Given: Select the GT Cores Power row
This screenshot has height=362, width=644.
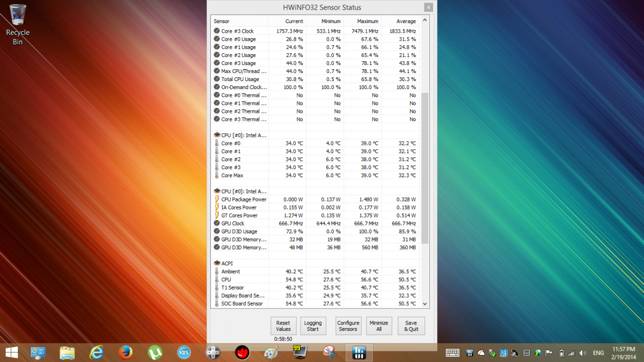Looking at the screenshot, I should click(x=315, y=215).
